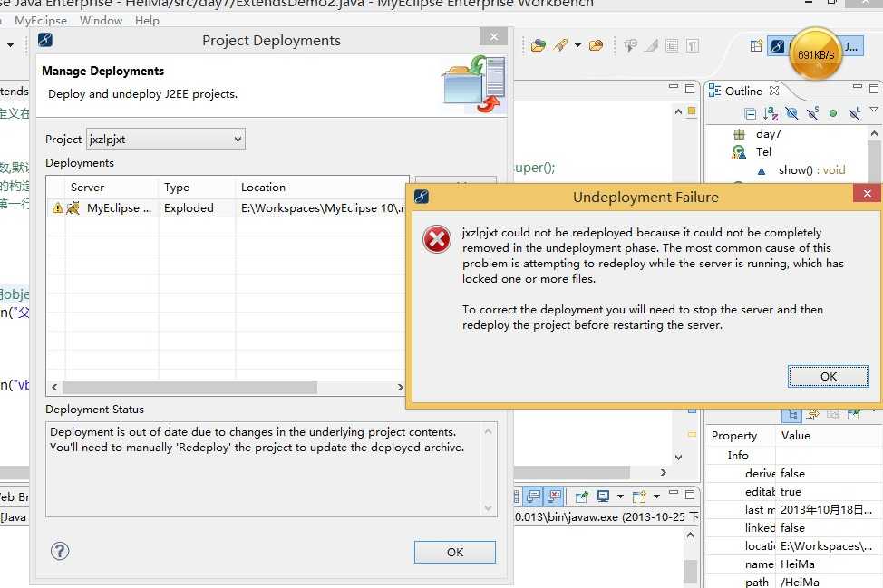Toggle Hide Fields in Outline
Image resolution: width=883 pixels, height=588 pixels.
click(791, 113)
